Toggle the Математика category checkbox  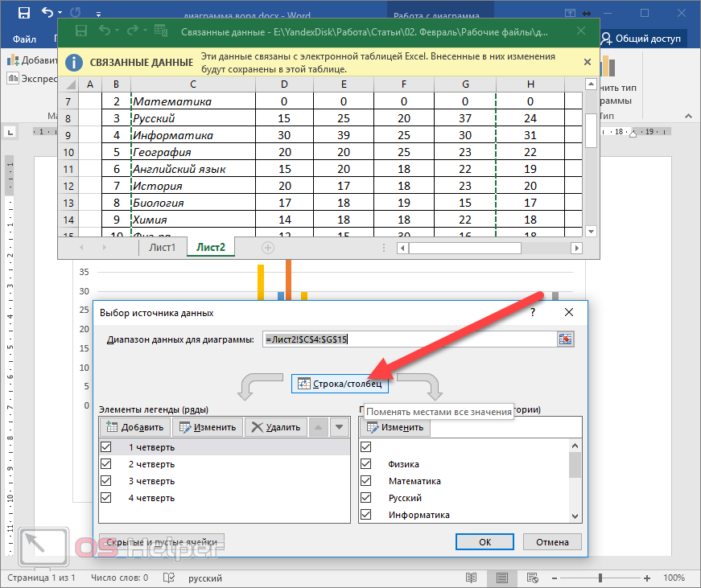367,481
